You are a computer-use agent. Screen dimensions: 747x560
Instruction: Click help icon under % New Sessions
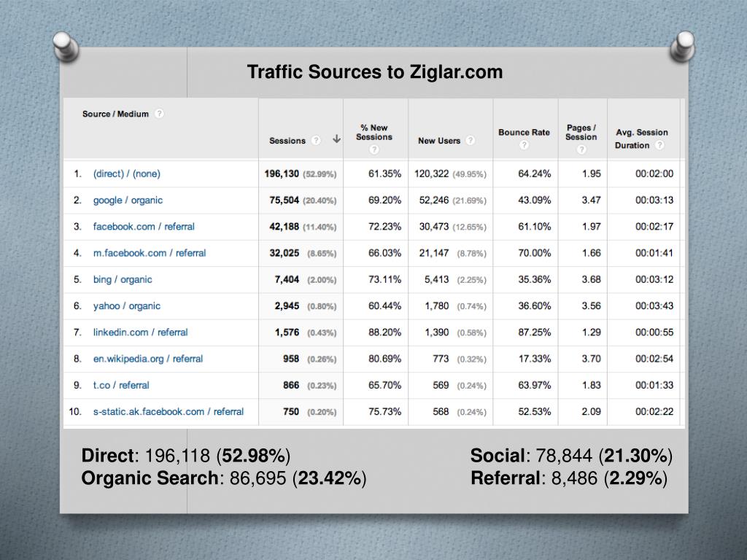pos(374,149)
